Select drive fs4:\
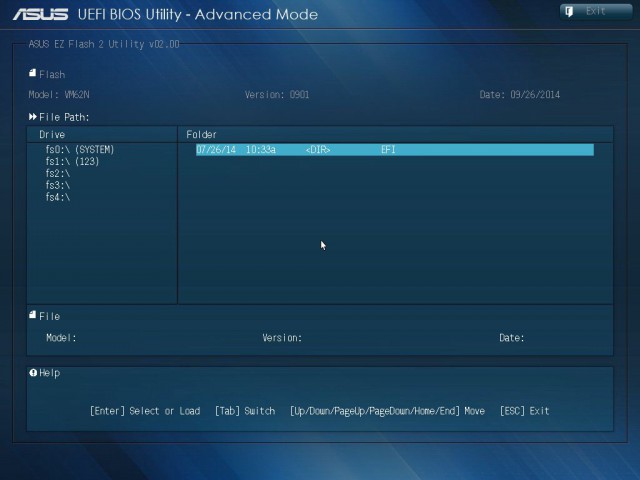Viewport: 640px width, 480px height. pyautogui.click(x=58, y=197)
